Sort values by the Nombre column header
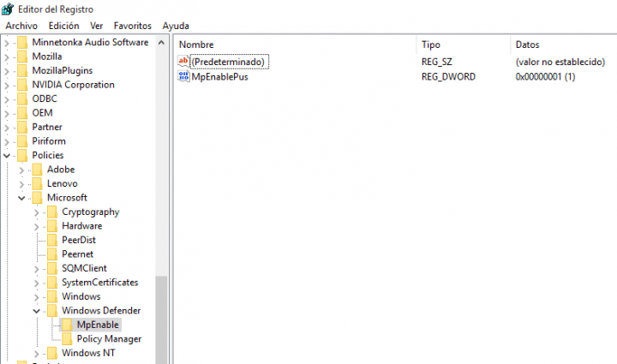617x364 pixels. point(295,45)
